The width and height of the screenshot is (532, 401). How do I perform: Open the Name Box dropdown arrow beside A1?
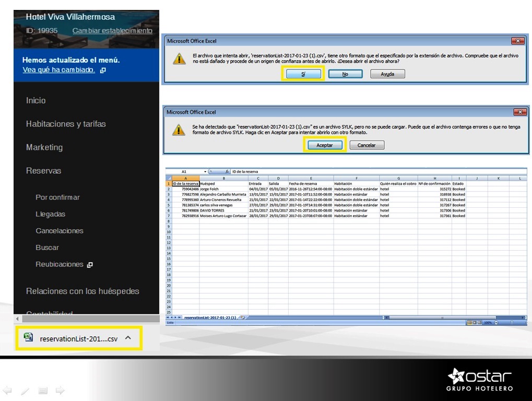coord(205,171)
